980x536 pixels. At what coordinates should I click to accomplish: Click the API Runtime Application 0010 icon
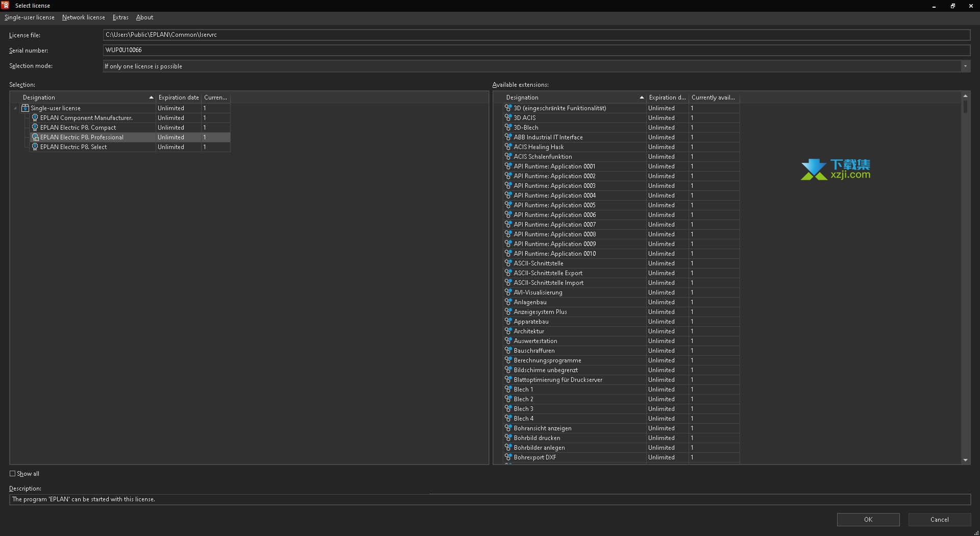click(508, 254)
